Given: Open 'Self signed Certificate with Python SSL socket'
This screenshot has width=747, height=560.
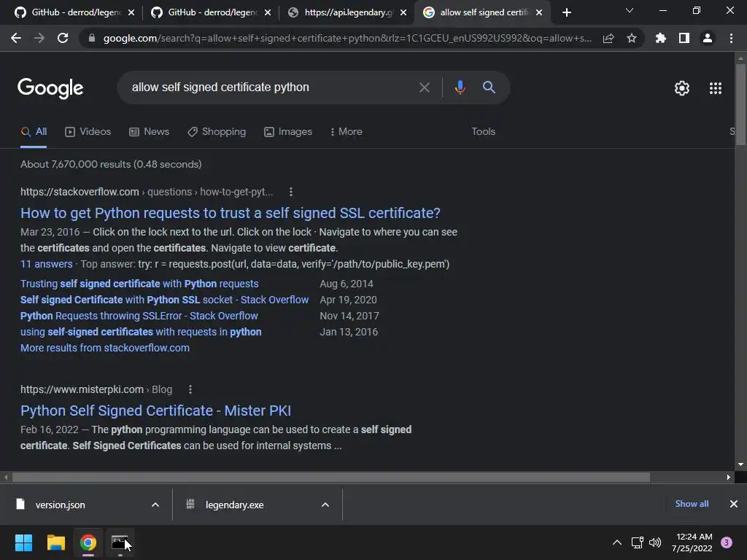Looking at the screenshot, I should pos(164,300).
